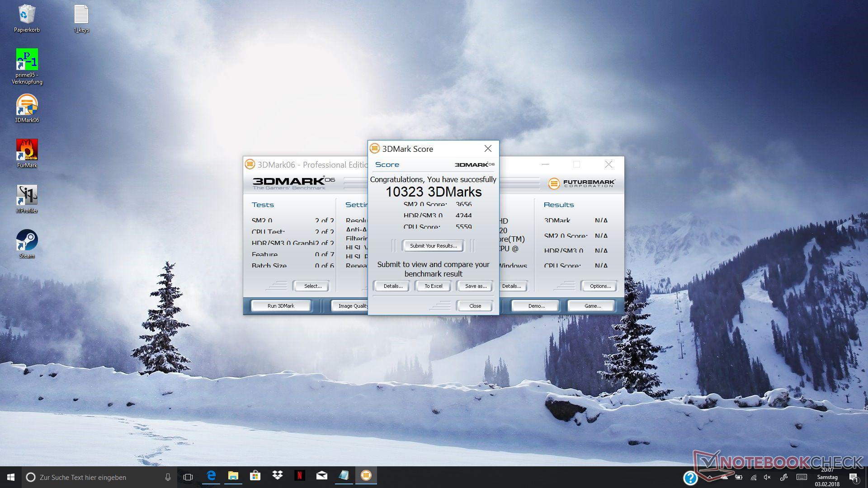The width and height of the screenshot is (868, 488).
Task: Open clock and calendar flyout
Action: click(x=827, y=477)
